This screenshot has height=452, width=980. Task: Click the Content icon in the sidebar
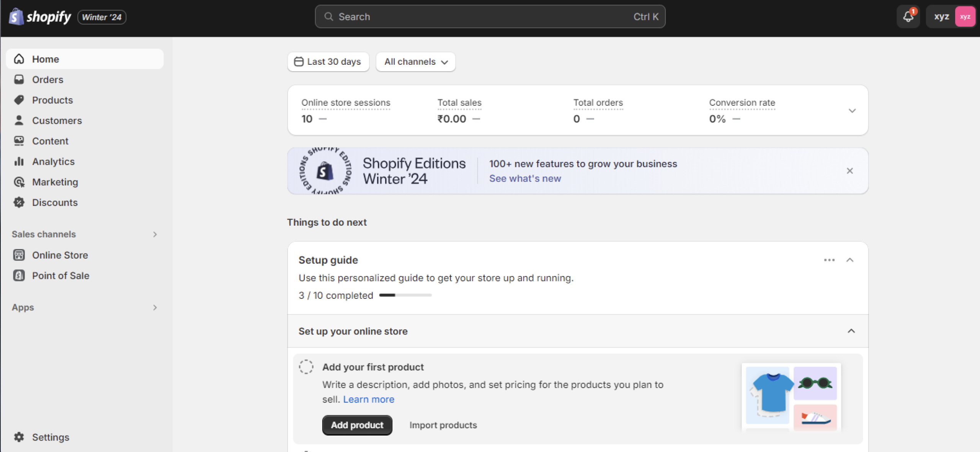click(x=19, y=141)
